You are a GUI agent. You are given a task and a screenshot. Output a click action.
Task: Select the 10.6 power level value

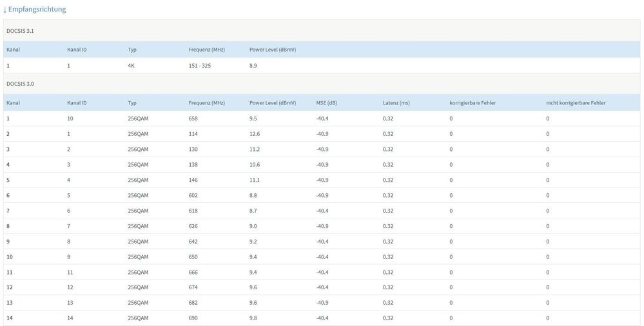click(x=255, y=165)
